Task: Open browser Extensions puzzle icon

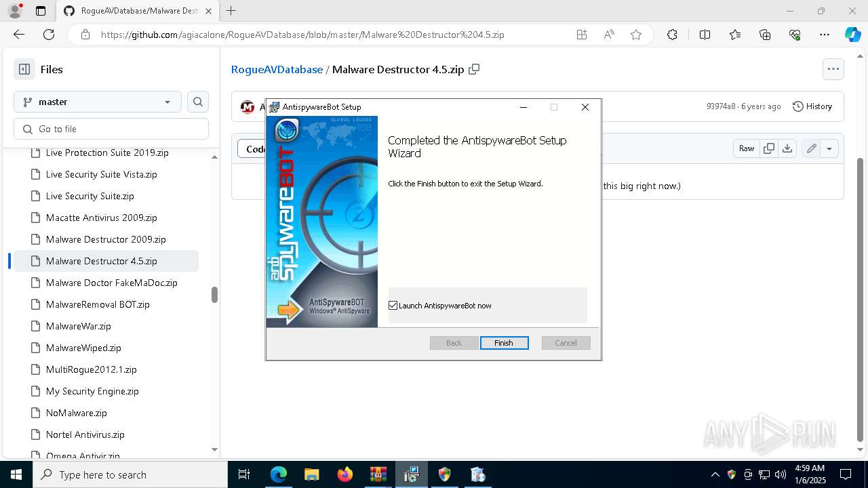Action: coord(672,35)
